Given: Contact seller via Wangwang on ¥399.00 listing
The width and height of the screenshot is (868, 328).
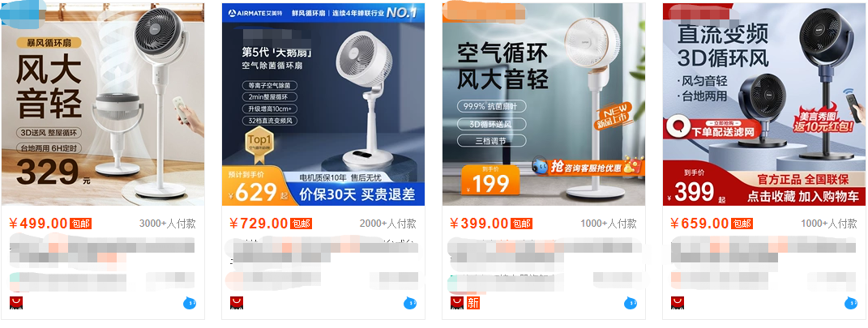Looking at the screenshot, I should point(631,303).
